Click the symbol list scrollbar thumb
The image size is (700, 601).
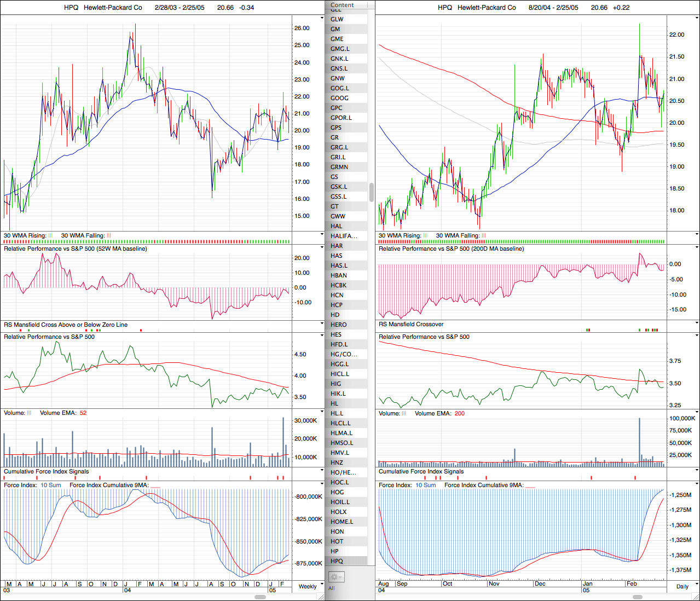click(372, 192)
